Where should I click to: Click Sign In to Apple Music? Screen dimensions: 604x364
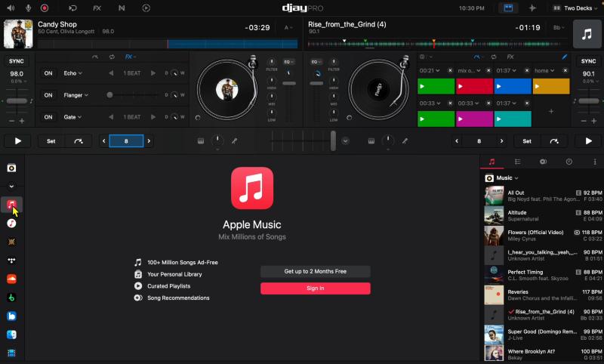tap(315, 288)
